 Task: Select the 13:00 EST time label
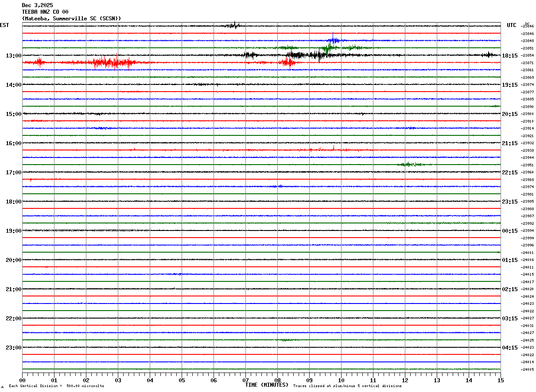pyautogui.click(x=14, y=56)
